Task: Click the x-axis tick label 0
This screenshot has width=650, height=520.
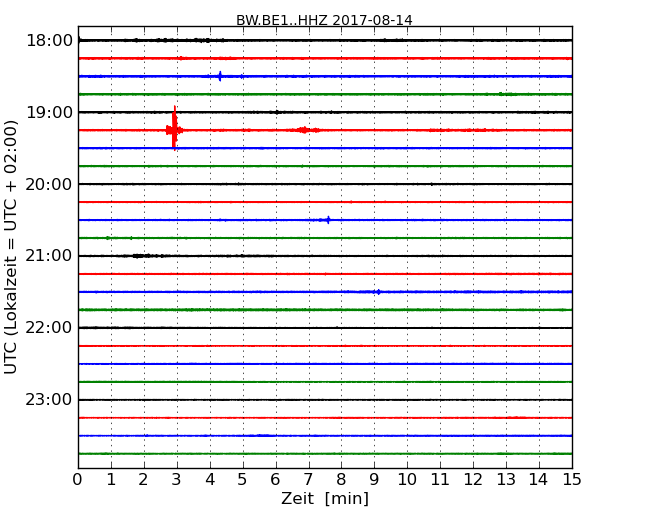Action: tap(78, 480)
